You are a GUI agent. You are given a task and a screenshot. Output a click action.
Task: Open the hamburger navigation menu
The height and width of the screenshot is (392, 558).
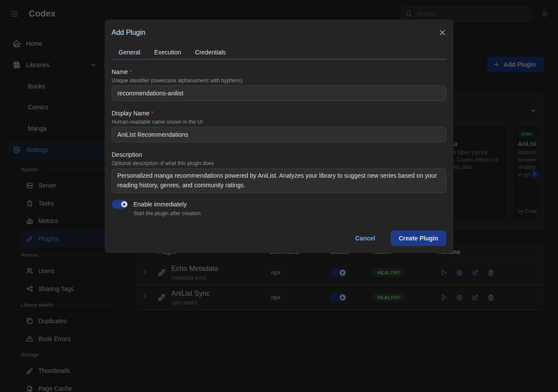pyautogui.click(x=14, y=14)
